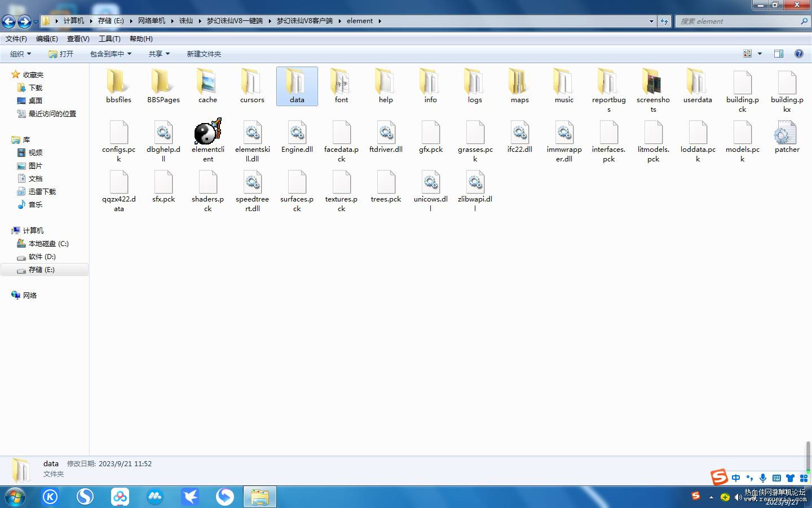Expand the breadcrumb arrow after 计算机
Viewport: 812px width, 508px height.
pyautogui.click(x=91, y=21)
